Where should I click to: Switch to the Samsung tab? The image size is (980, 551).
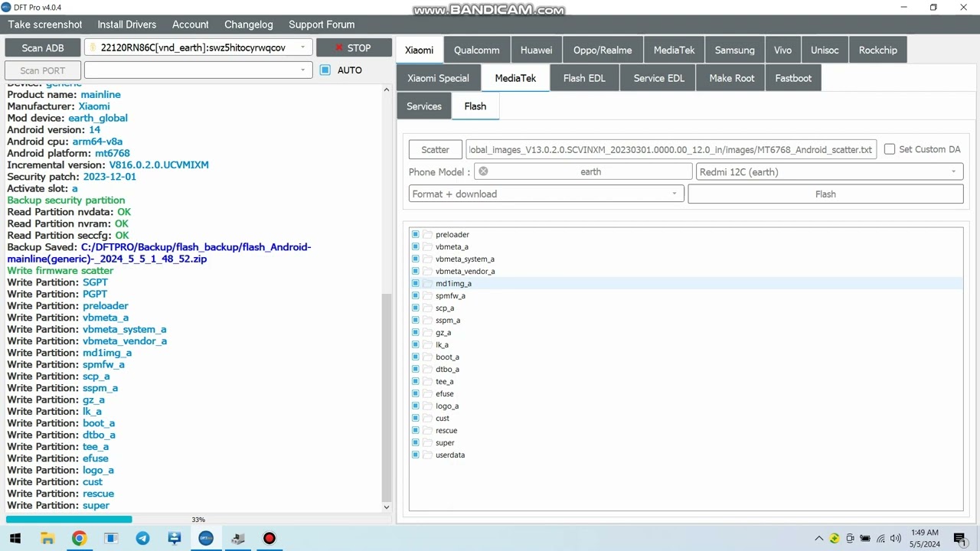pos(734,50)
